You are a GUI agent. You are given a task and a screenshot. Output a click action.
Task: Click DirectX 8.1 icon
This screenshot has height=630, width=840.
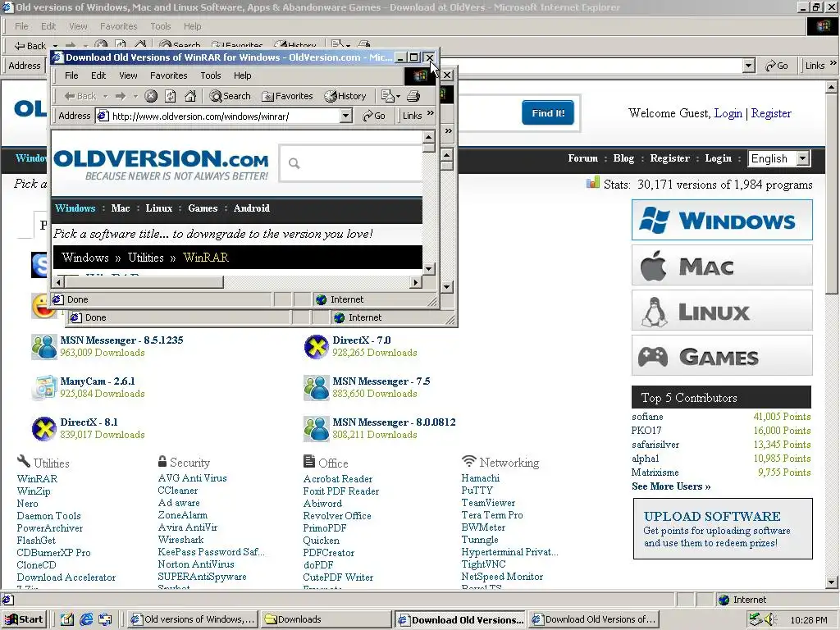pyautogui.click(x=44, y=428)
